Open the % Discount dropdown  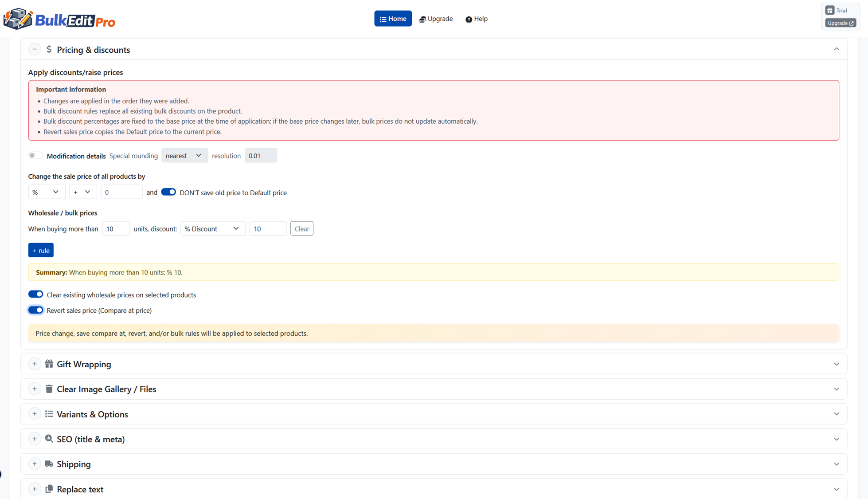pos(213,228)
